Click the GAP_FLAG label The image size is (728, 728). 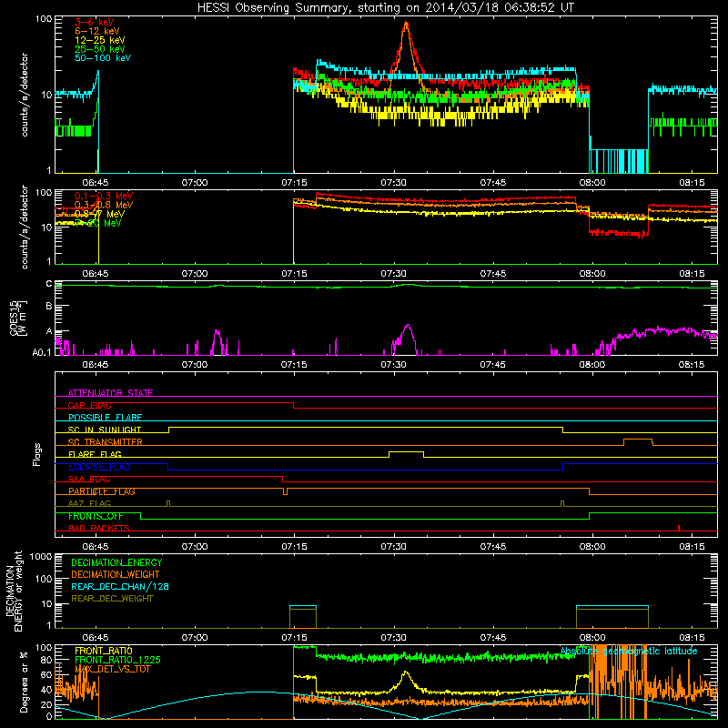coord(89,405)
